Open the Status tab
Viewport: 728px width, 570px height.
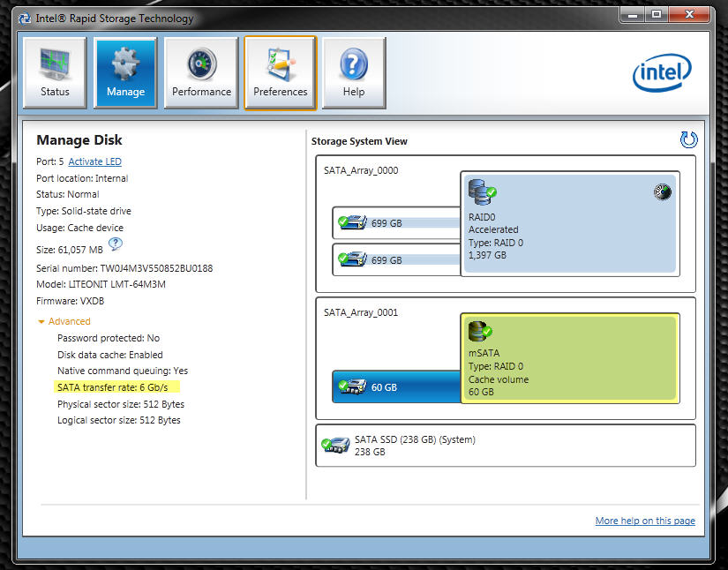pyautogui.click(x=55, y=72)
